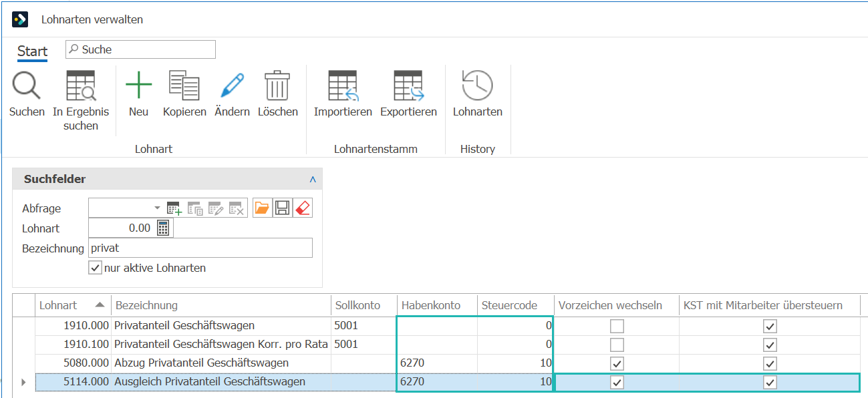The image size is (868, 398).
Task: Copy the Abfrage query
Action: point(195,208)
